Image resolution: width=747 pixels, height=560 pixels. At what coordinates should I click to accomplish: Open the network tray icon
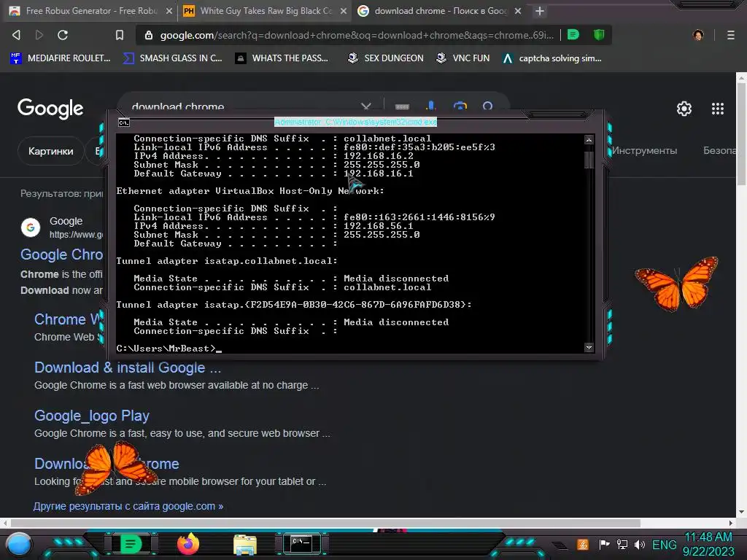(x=622, y=544)
